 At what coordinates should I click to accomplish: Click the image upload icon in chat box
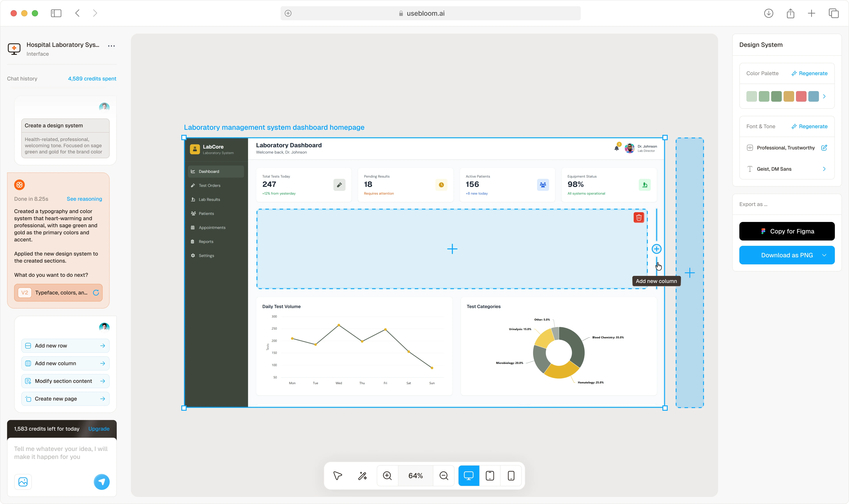click(x=23, y=482)
